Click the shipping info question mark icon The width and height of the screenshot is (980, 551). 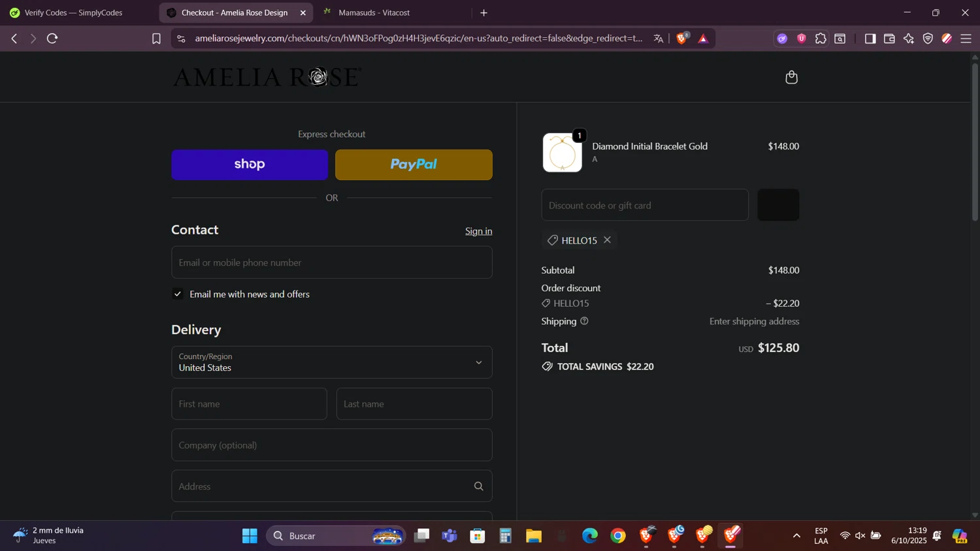pyautogui.click(x=584, y=321)
